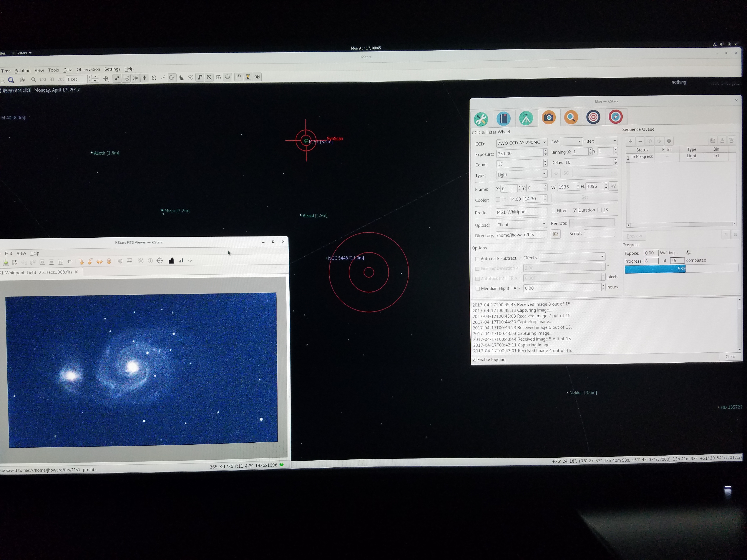The image size is (747, 560).
Task: Enable Auto dark subtract
Action: point(477,259)
